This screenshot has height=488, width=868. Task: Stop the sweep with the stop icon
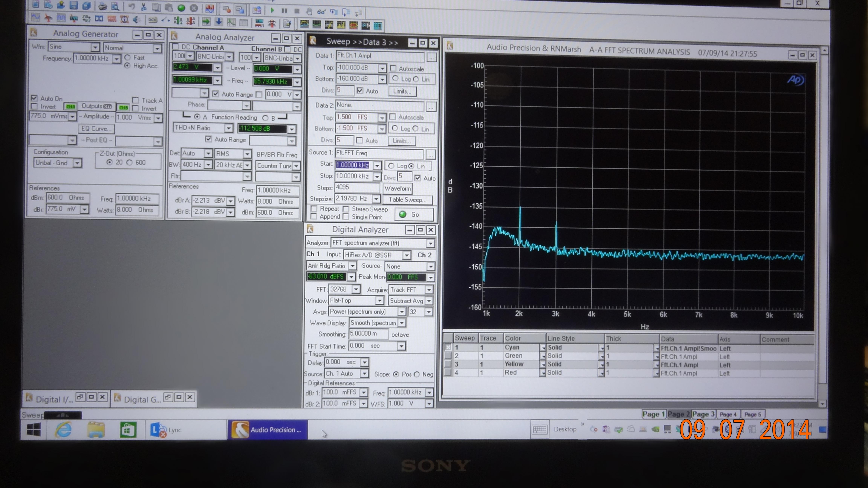coord(297,11)
